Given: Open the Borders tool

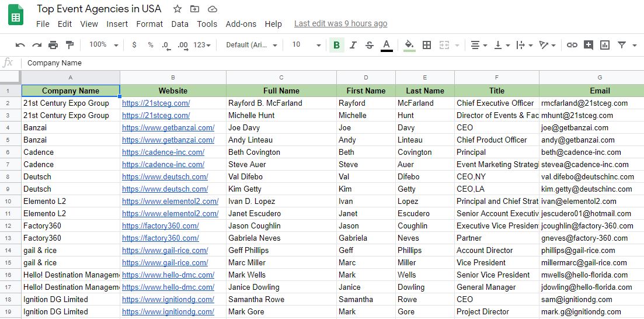Looking at the screenshot, I should pyautogui.click(x=427, y=45).
